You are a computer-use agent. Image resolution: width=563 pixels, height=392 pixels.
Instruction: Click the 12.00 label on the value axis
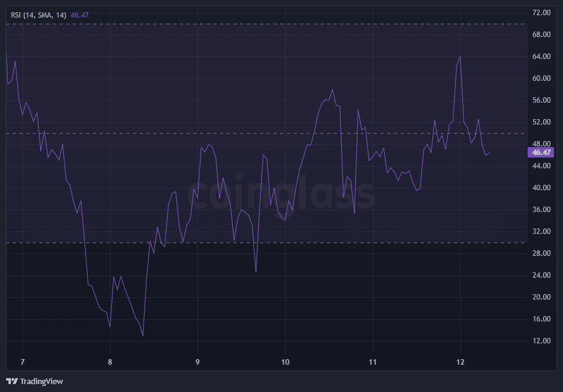click(x=541, y=341)
